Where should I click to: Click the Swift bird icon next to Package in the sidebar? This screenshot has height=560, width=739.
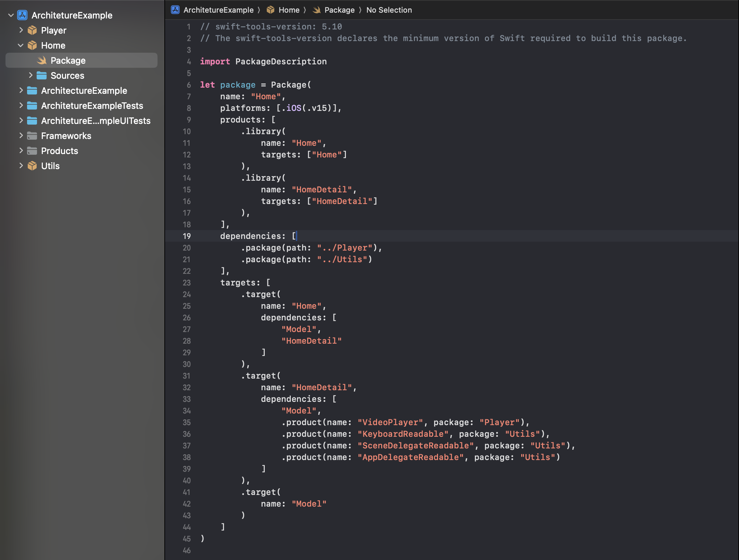click(x=42, y=60)
